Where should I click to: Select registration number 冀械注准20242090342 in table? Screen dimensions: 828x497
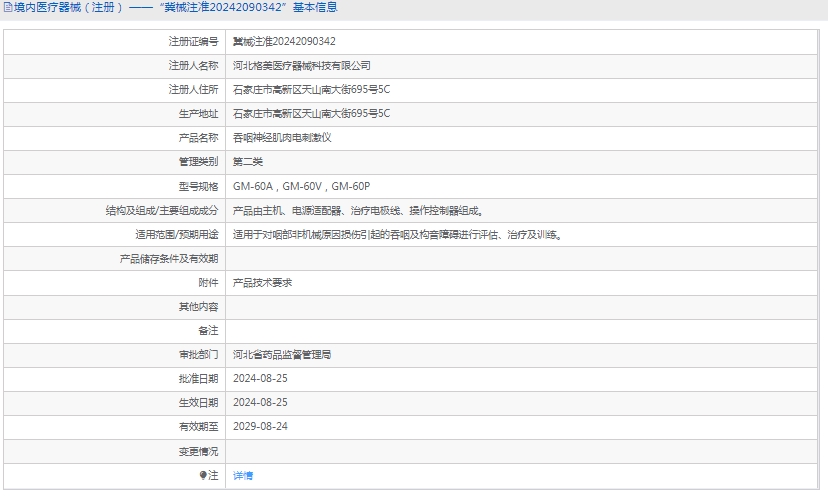point(284,41)
